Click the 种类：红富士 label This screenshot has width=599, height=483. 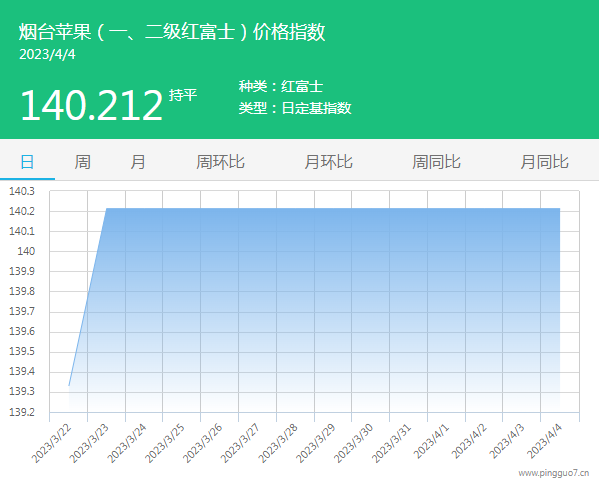tap(281, 86)
